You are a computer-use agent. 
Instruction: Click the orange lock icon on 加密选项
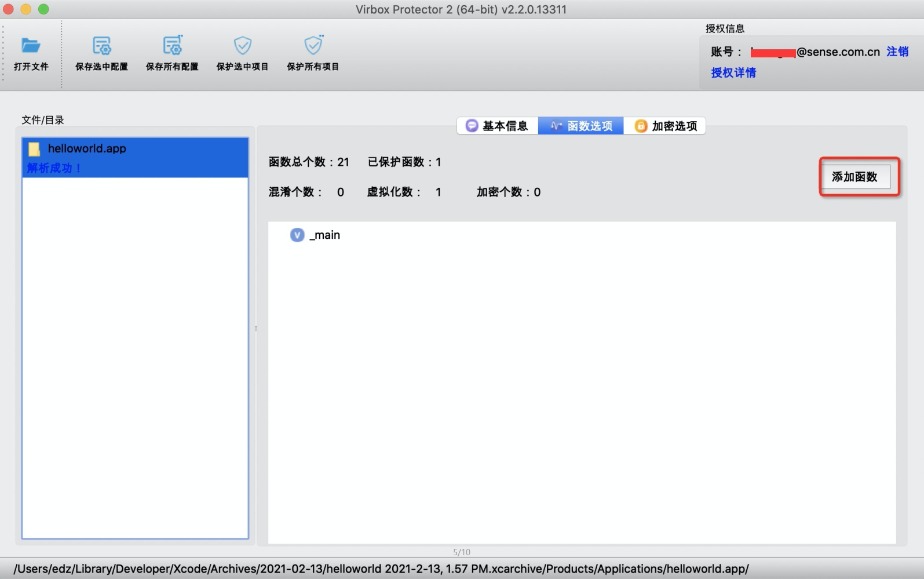(x=641, y=126)
